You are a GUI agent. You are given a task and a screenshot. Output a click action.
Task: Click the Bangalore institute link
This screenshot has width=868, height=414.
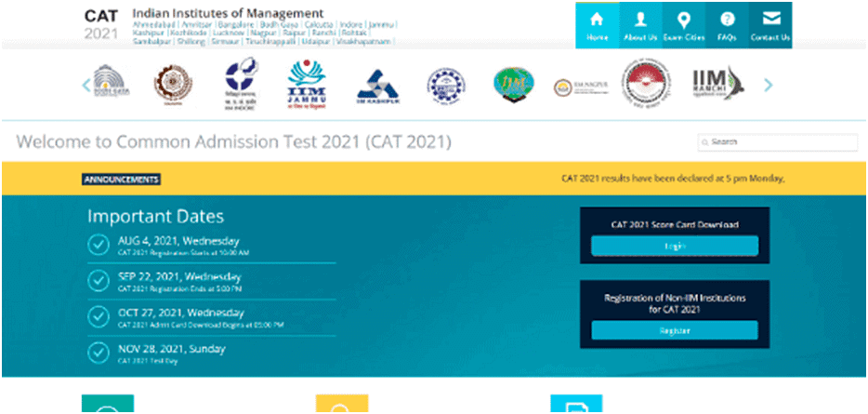click(236, 25)
